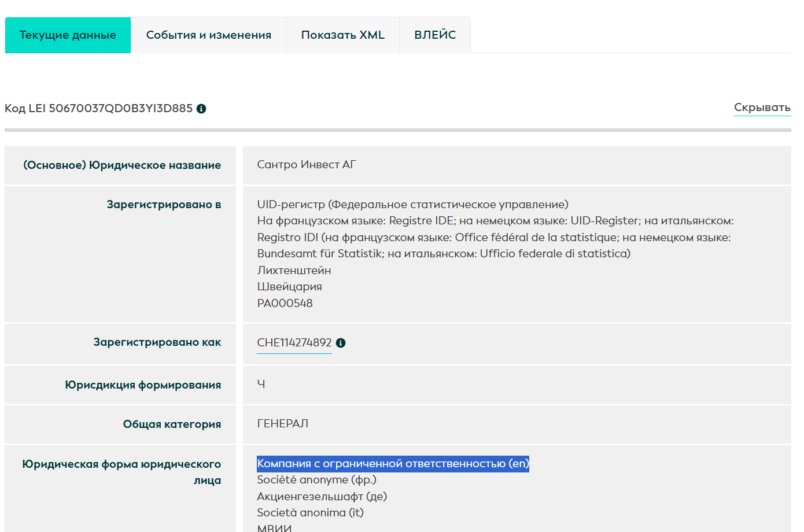
Task: Collapse the section with the Скрывать link
Action: click(762, 108)
